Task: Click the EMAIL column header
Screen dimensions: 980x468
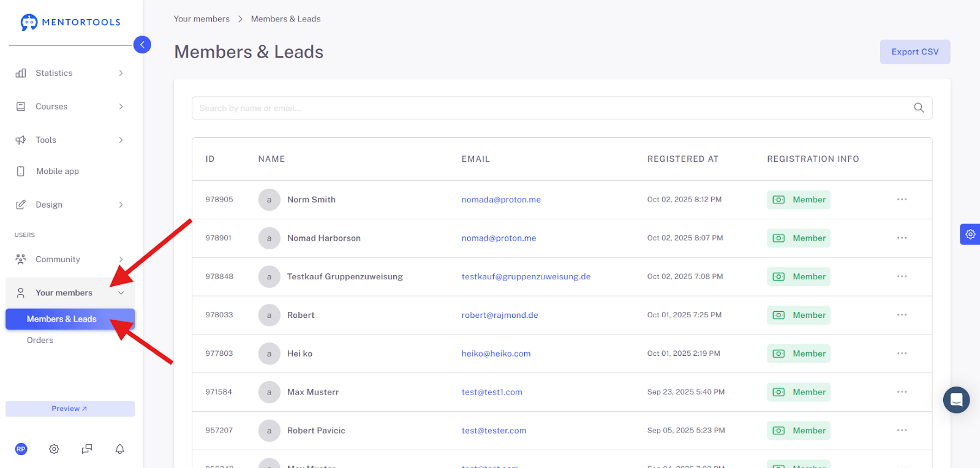Action: pos(476,159)
